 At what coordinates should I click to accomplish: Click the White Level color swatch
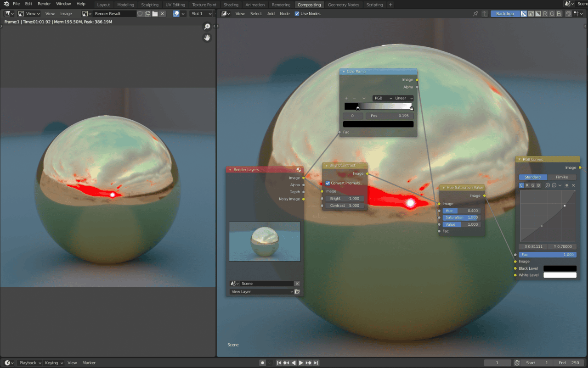560,275
